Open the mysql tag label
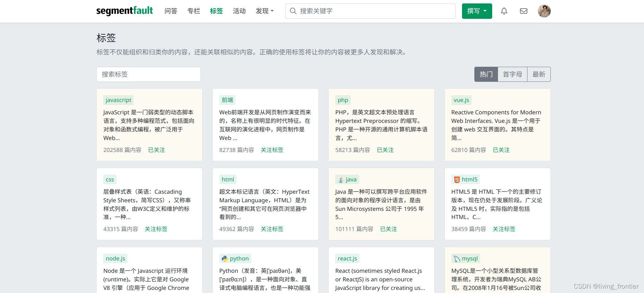The image size is (644, 293). [465, 258]
